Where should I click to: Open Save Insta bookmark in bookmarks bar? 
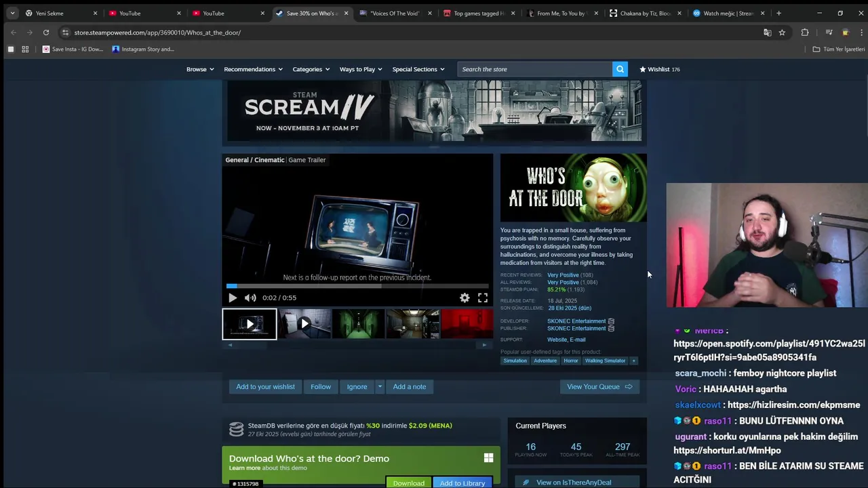tap(73, 49)
